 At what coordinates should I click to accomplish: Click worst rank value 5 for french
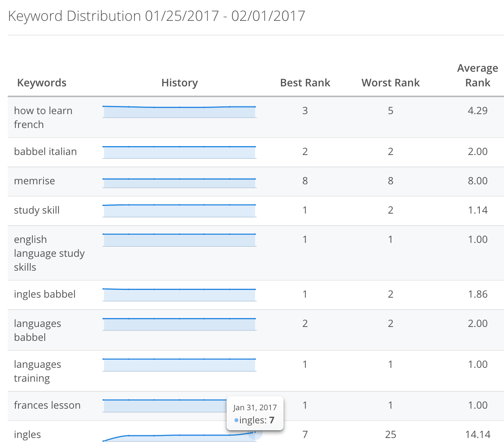pyautogui.click(x=391, y=111)
